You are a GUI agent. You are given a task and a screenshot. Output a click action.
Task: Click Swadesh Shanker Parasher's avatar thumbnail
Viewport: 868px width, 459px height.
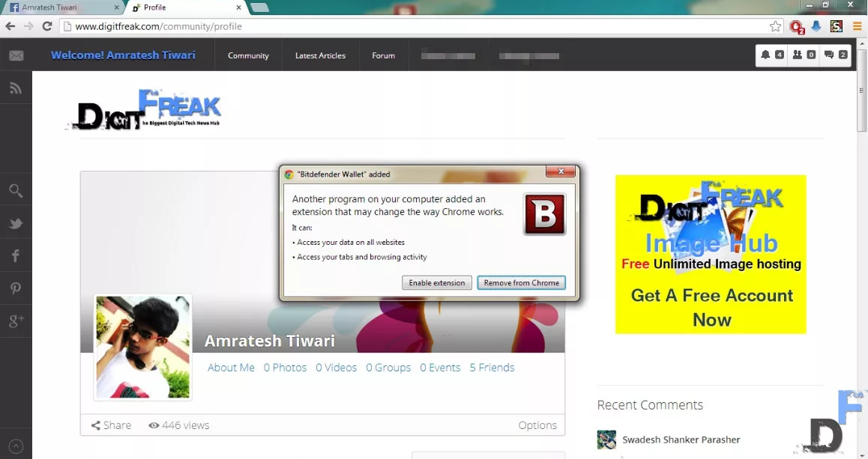click(x=606, y=440)
